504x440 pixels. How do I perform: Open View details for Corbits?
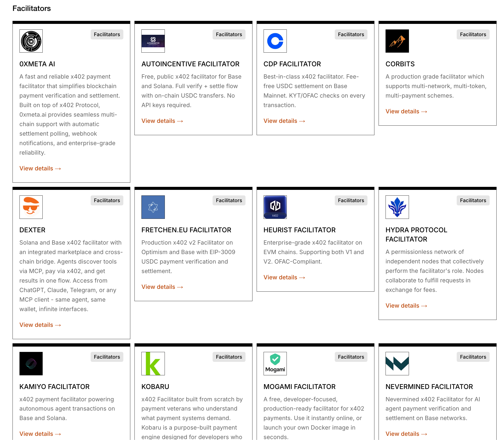click(406, 112)
